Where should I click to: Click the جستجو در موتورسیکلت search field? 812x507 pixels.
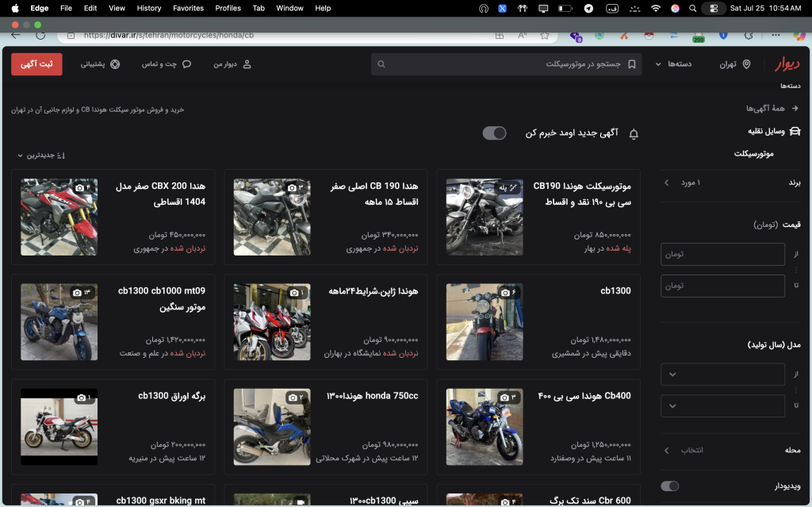pyautogui.click(x=507, y=64)
